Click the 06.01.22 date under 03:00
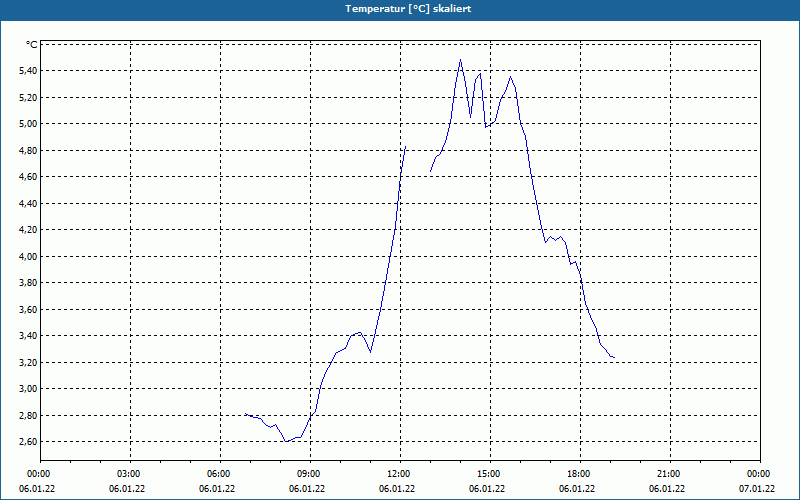The height and width of the screenshot is (500, 800). (127, 489)
